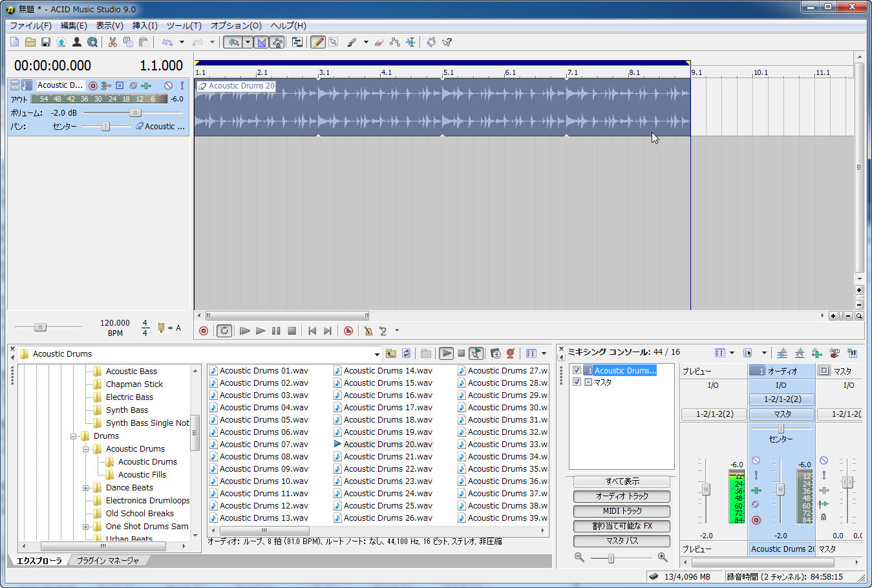This screenshot has height=588, width=872.
Task: Select the Selection arrow tool
Action: [x=334, y=42]
